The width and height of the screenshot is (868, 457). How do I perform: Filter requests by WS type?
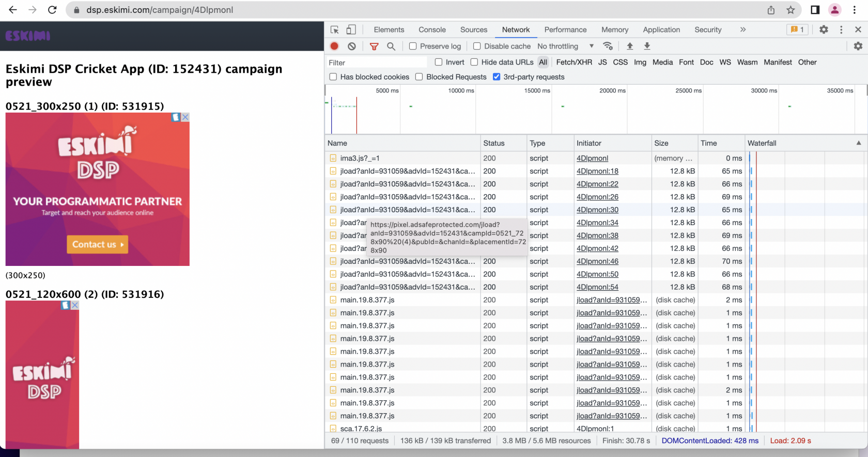point(725,62)
